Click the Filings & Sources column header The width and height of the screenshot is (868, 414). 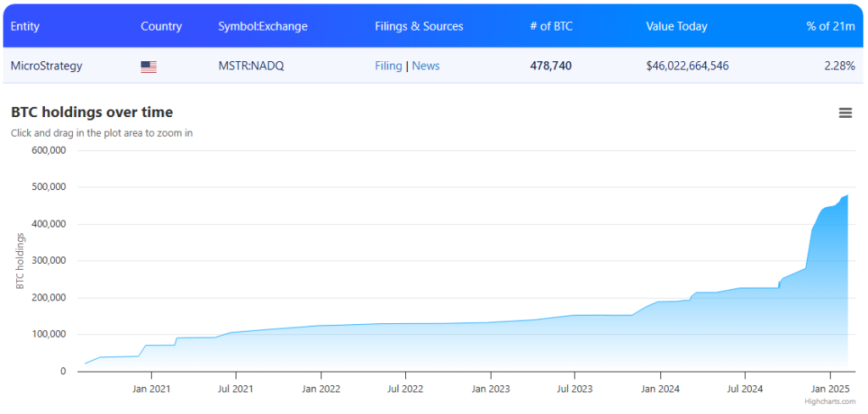(x=419, y=26)
